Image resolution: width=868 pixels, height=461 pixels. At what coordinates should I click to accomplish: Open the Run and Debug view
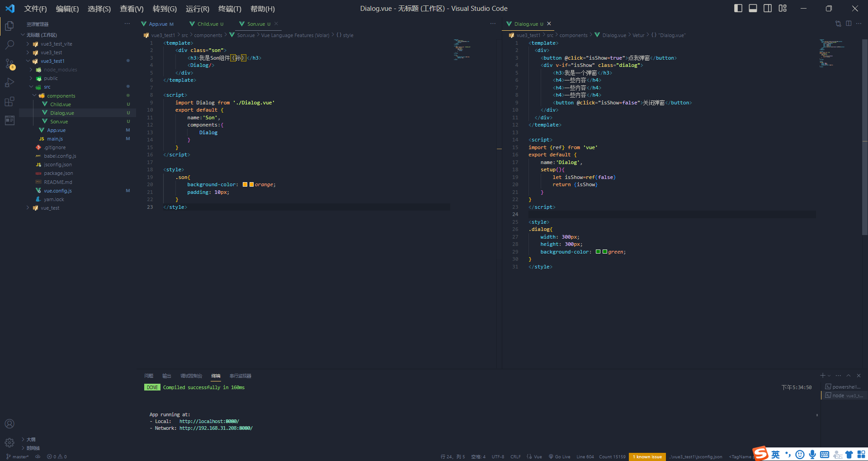(x=9, y=83)
